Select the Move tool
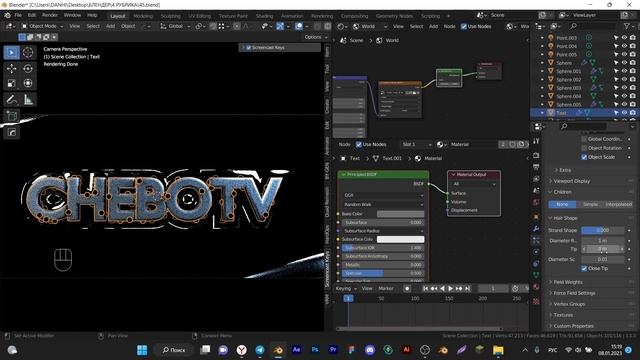This screenshot has width=640, height=360. [x=11, y=69]
